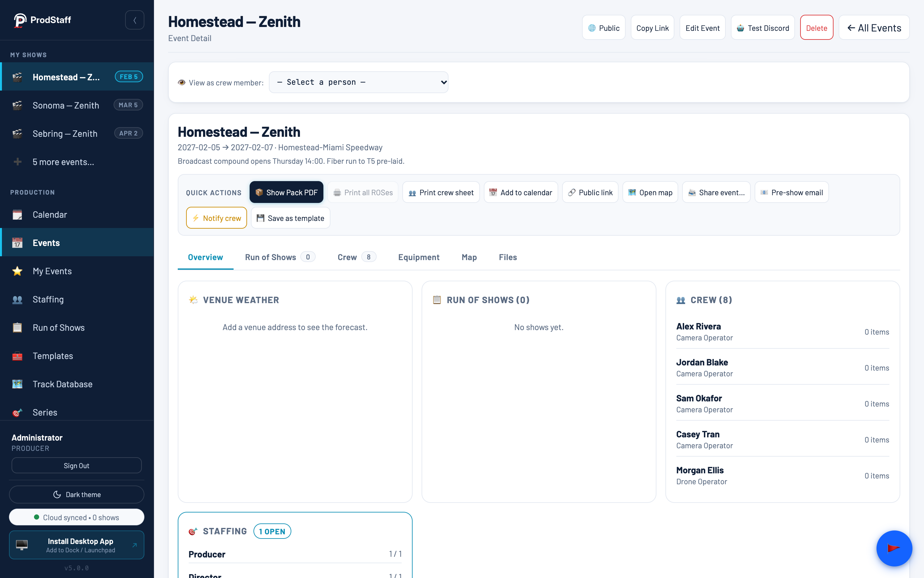Go back to All Events
Viewport: 924px width, 578px height.
pyautogui.click(x=874, y=28)
